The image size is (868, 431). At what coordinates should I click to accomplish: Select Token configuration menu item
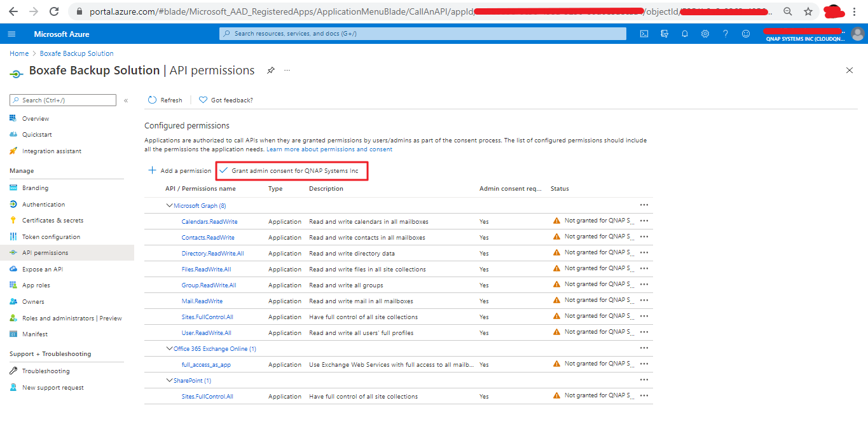click(x=51, y=237)
